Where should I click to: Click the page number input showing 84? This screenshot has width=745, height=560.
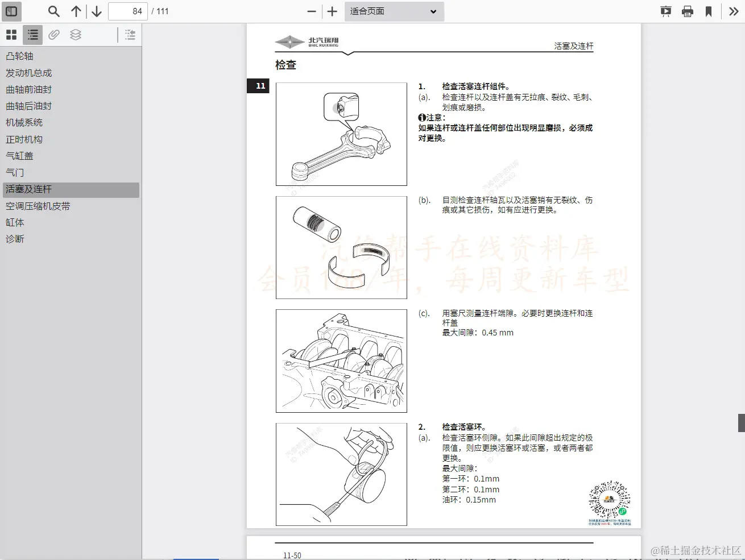coord(127,11)
